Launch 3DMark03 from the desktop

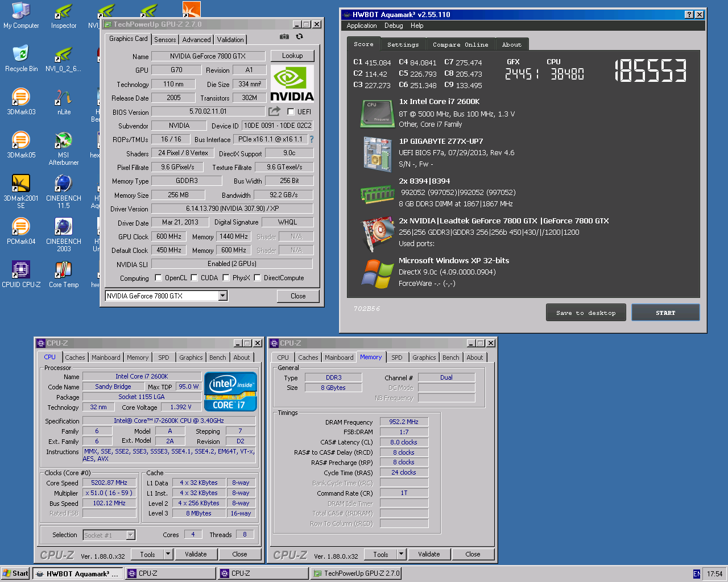pos(21,102)
